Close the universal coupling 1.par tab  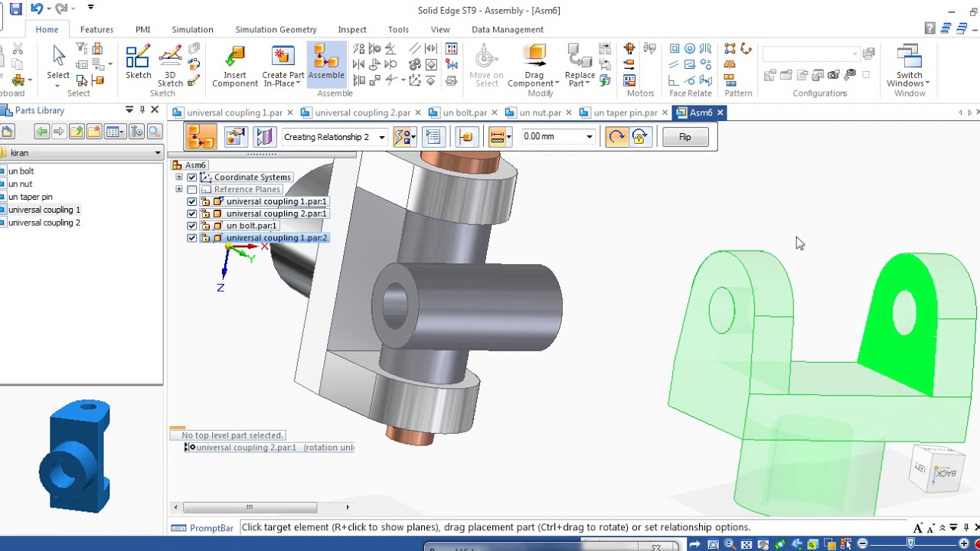point(292,112)
